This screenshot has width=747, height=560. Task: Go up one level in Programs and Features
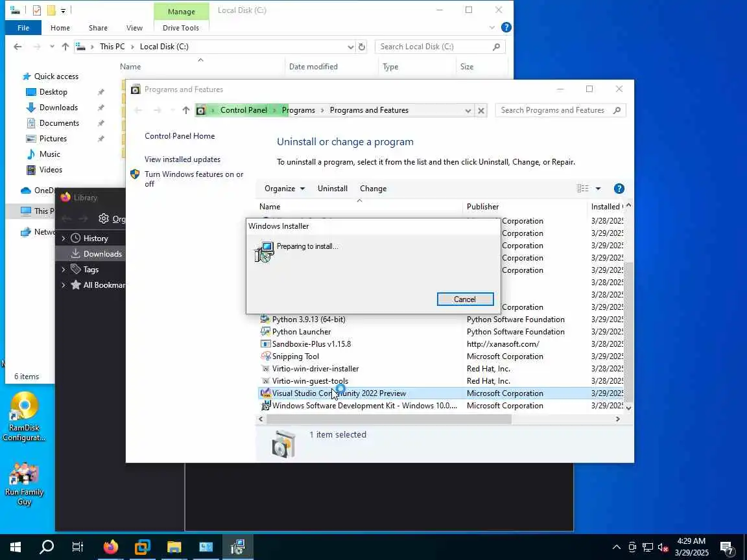coord(186,110)
